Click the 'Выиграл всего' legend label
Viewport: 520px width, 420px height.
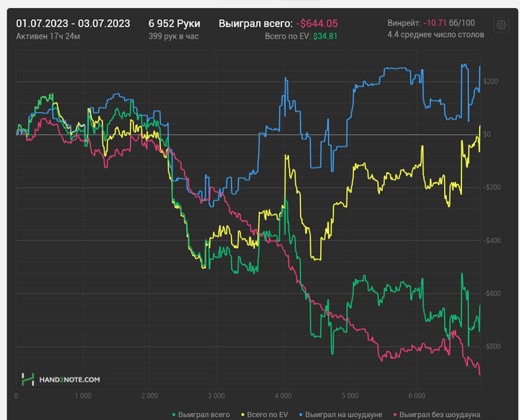point(204,415)
